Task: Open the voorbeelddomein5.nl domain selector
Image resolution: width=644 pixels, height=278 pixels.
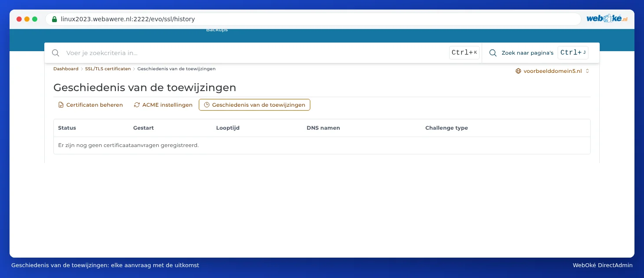Action: pyautogui.click(x=552, y=71)
